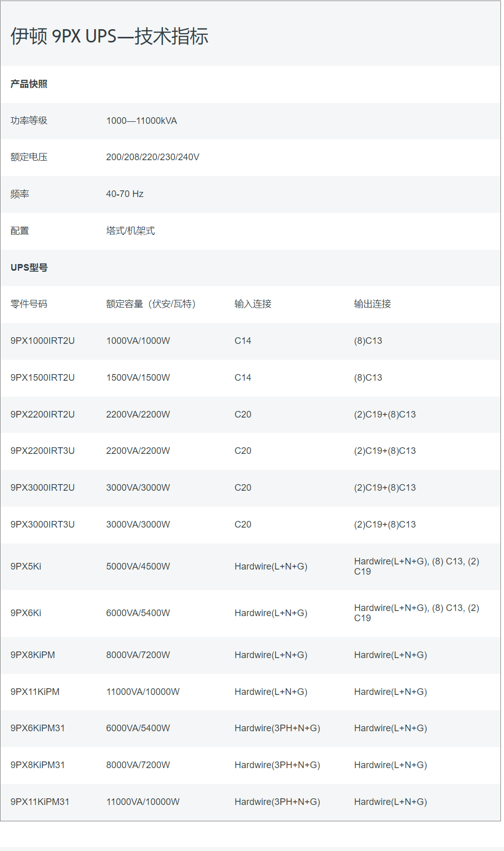This screenshot has height=851, width=504.
Task: Click Hardwire(L+N+G) input in the 9PX5Ki row
Action: tap(271, 566)
